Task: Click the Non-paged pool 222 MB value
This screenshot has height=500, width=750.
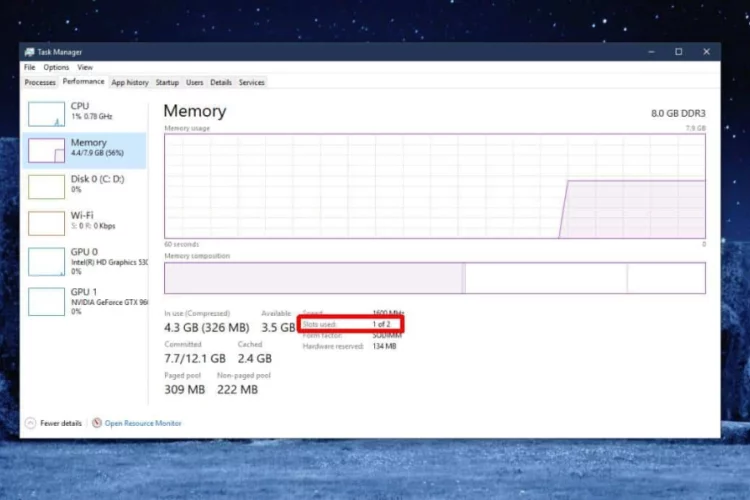Action: point(237,389)
